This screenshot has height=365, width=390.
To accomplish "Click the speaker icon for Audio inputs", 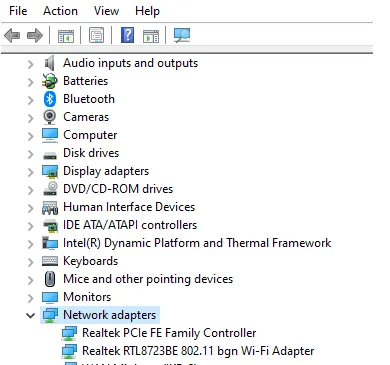I will (50, 63).
